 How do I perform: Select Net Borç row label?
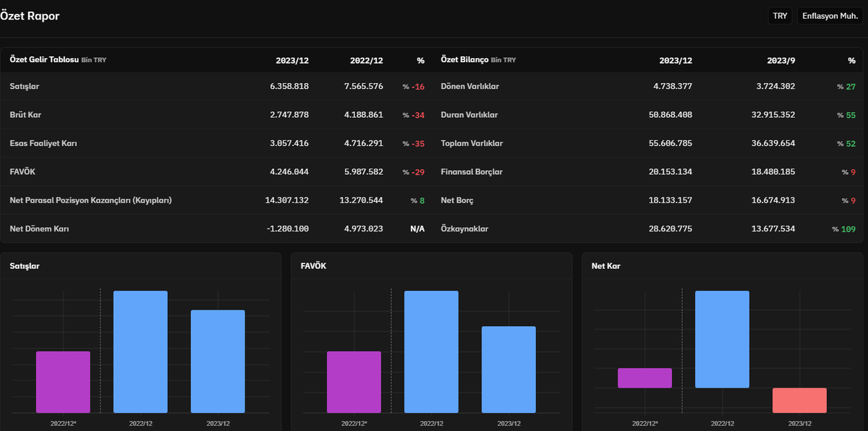(457, 200)
